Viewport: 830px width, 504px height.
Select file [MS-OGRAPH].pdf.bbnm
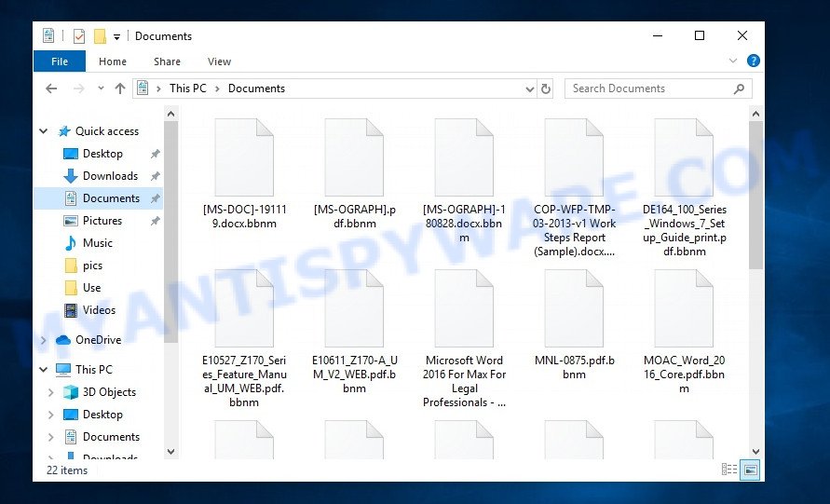coord(354,174)
